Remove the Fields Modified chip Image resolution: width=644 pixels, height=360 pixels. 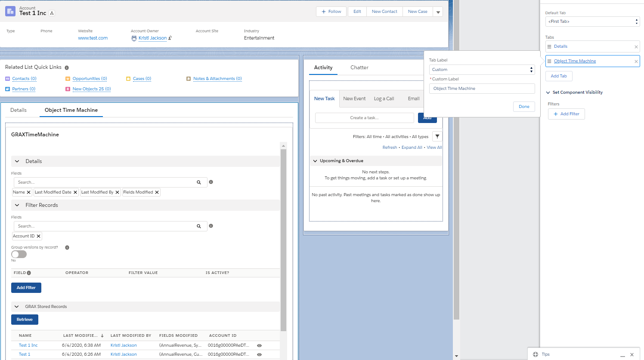157,192
